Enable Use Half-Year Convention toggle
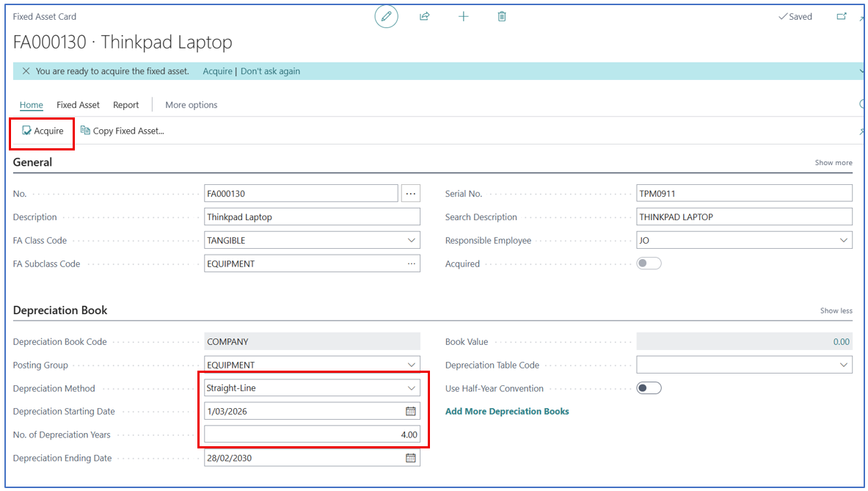Image resolution: width=868 pixels, height=491 pixels. click(649, 388)
